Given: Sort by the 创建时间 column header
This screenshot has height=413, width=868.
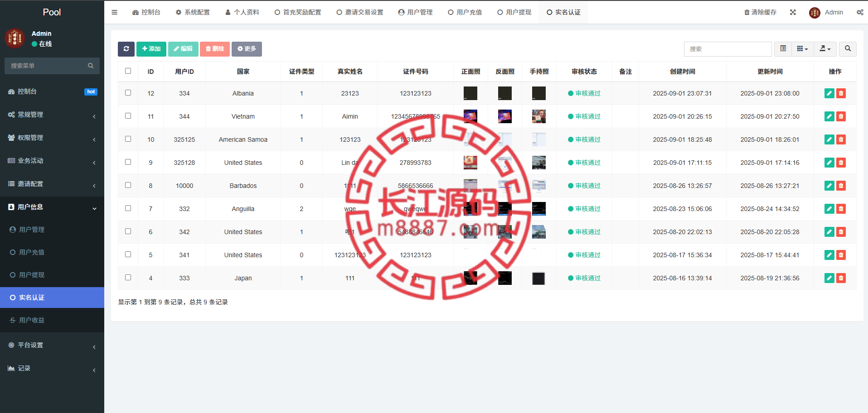Looking at the screenshot, I should (683, 72).
